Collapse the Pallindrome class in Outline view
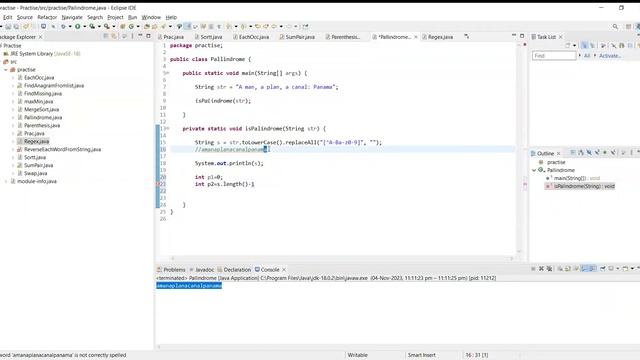 [534, 170]
